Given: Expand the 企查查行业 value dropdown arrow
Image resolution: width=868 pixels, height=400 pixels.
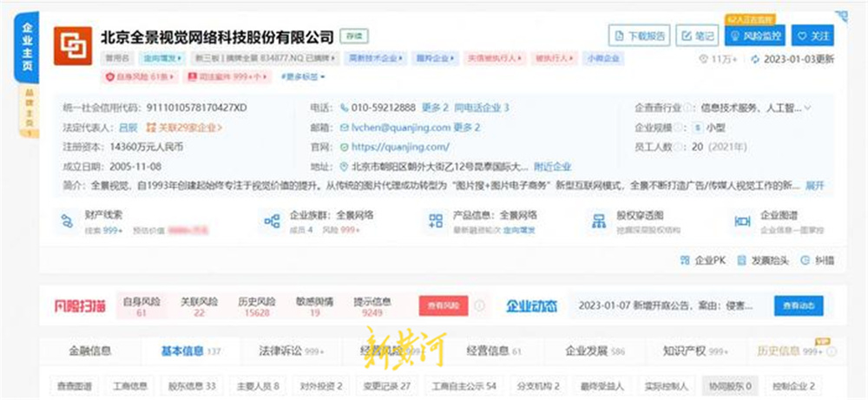Looking at the screenshot, I should point(808,108).
